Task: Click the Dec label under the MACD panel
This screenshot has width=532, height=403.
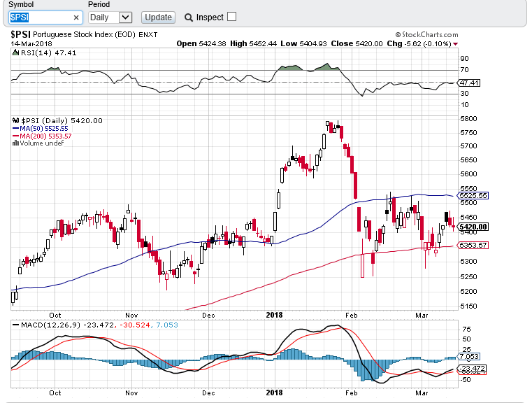Action: tap(208, 393)
